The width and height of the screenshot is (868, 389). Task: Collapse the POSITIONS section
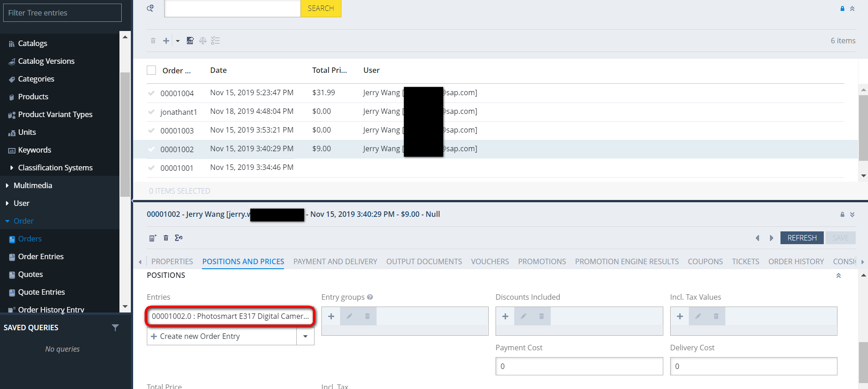[838, 276]
